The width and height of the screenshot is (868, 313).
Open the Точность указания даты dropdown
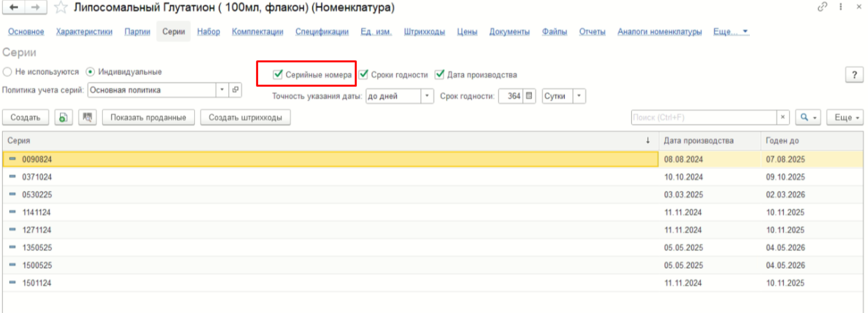tap(427, 96)
